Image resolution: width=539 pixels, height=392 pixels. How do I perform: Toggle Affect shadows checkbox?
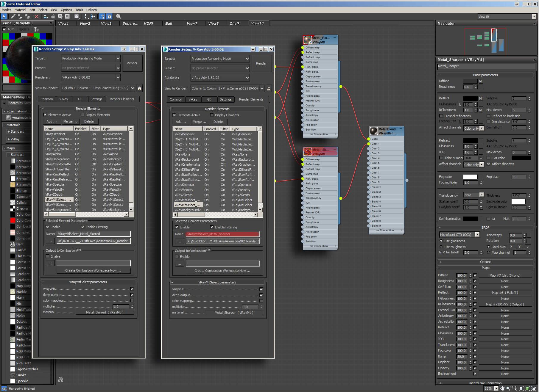(x=488, y=164)
